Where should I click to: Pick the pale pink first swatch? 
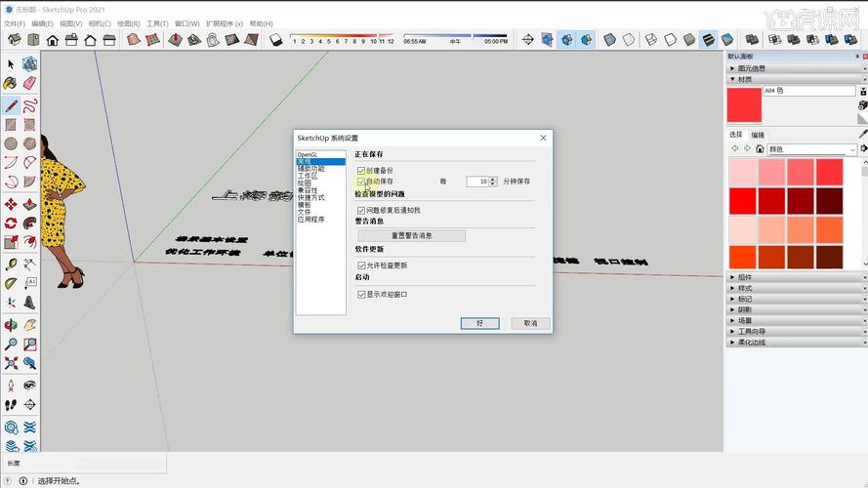point(742,172)
